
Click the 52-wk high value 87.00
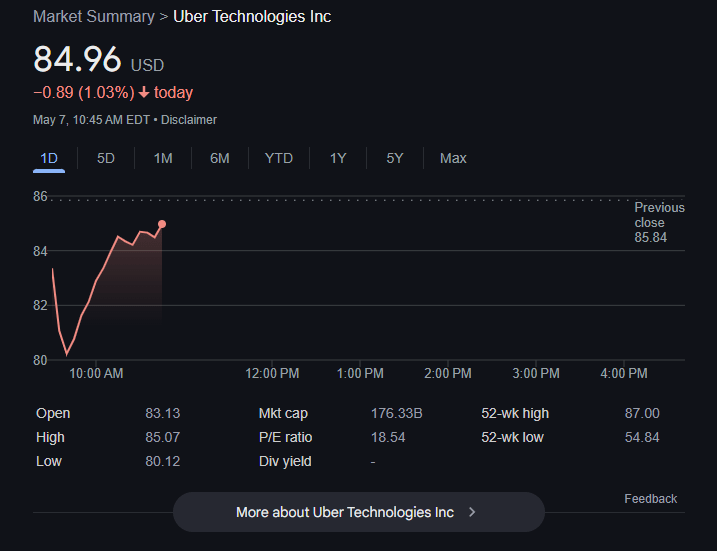(x=642, y=413)
